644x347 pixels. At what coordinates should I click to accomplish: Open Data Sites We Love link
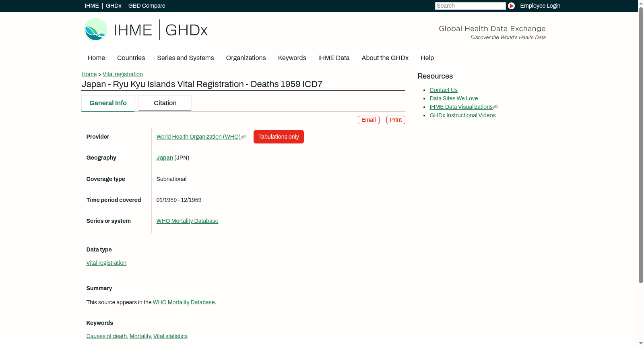454,98
